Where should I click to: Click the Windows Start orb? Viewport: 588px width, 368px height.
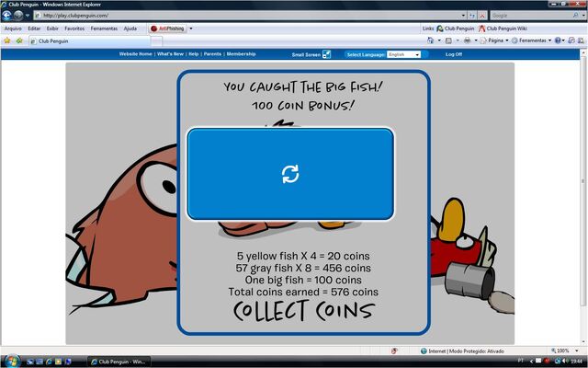click(x=12, y=362)
